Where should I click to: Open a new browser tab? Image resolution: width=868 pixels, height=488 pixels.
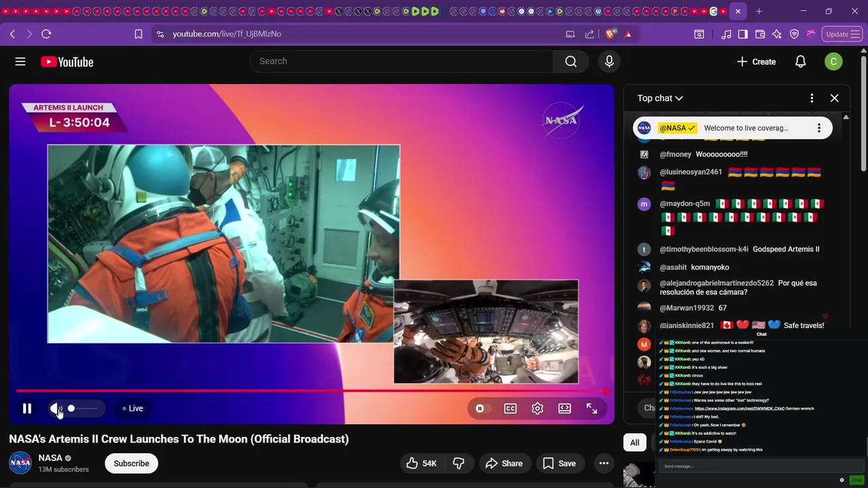759,12
